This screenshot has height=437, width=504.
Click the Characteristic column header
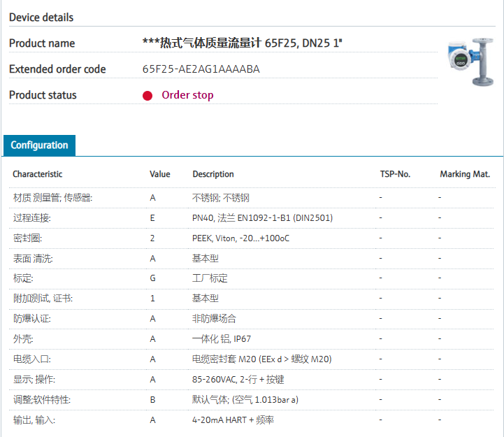tap(37, 174)
